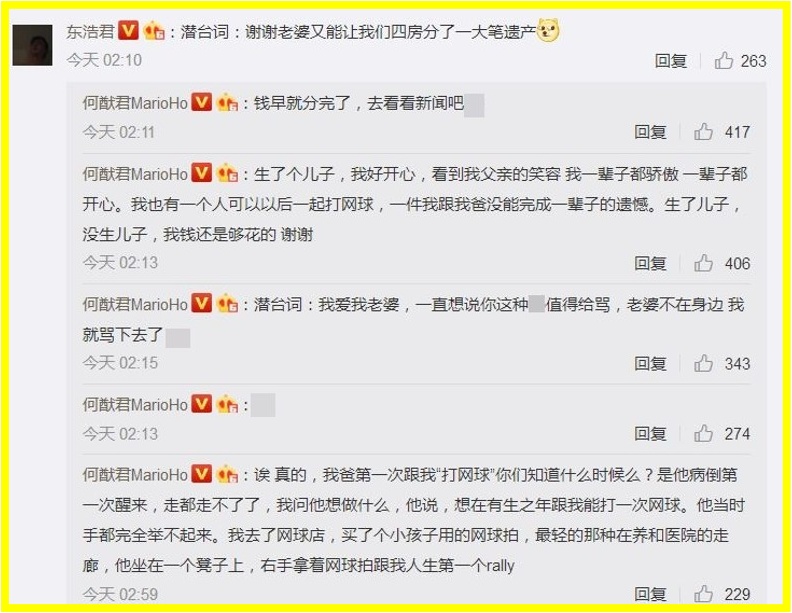Click 回复 beside the 406 likes

pos(650,264)
